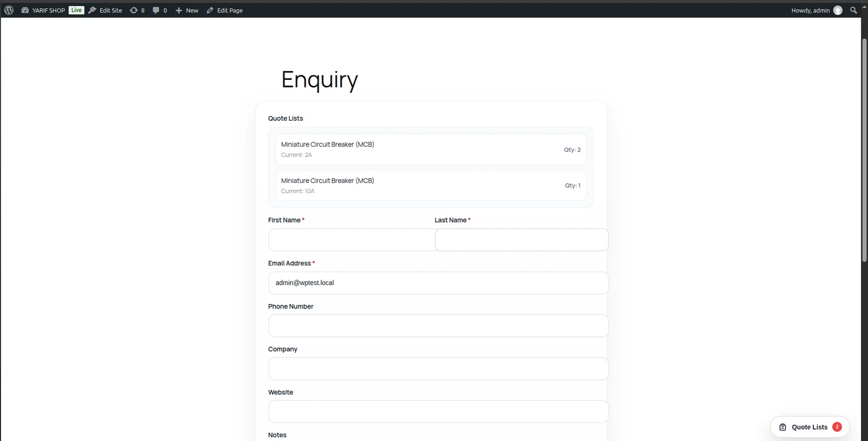Click the Quote Lists section heading
The height and width of the screenshot is (441, 868).
tap(285, 118)
